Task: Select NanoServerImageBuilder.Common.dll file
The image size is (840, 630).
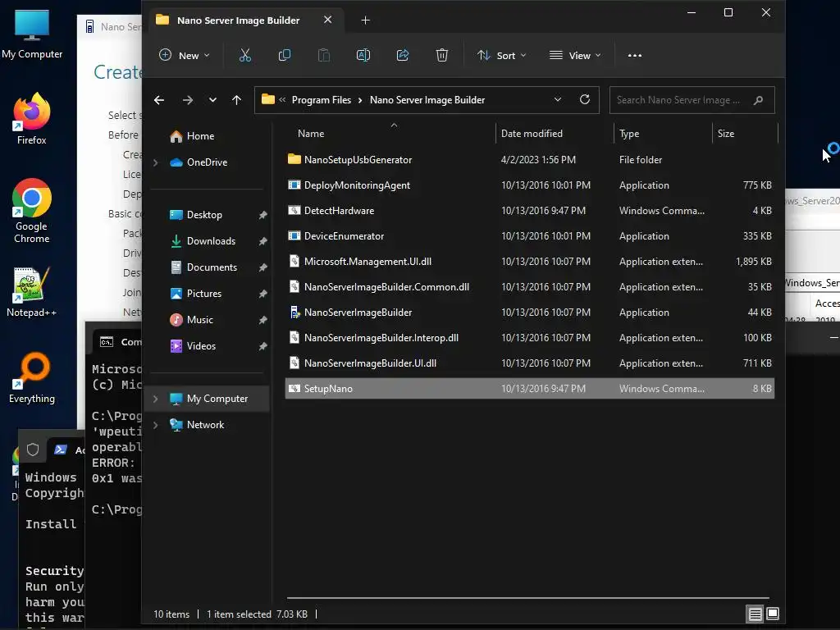Action: click(x=529, y=287)
